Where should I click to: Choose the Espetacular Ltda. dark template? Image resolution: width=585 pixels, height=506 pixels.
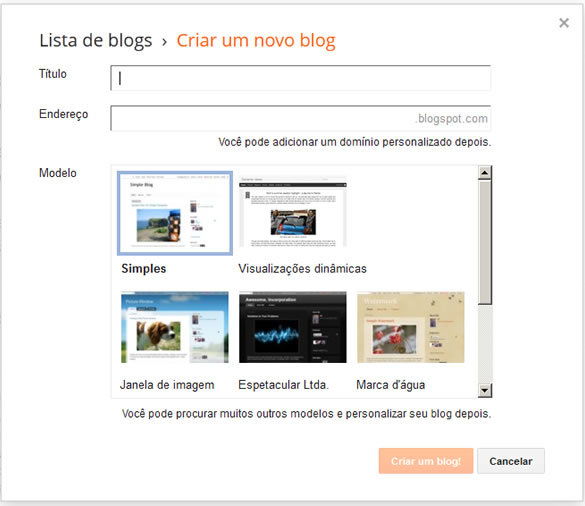point(293,327)
